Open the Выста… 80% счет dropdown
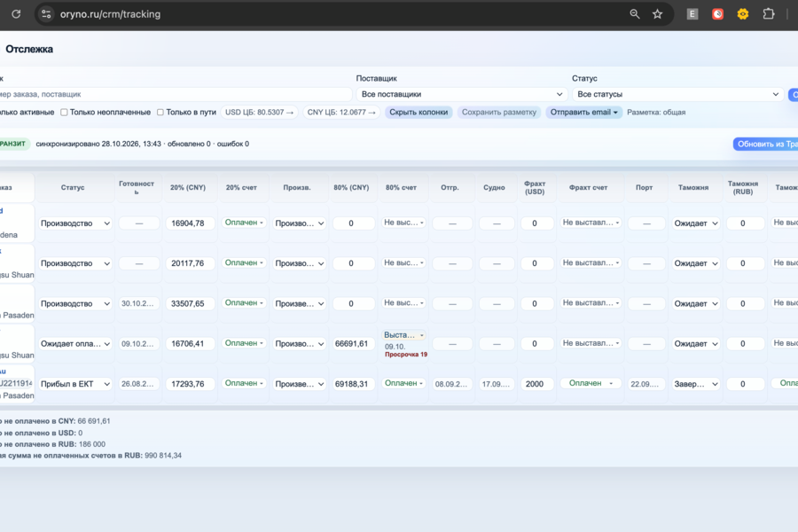Image resolution: width=798 pixels, height=532 pixels. [x=404, y=335]
